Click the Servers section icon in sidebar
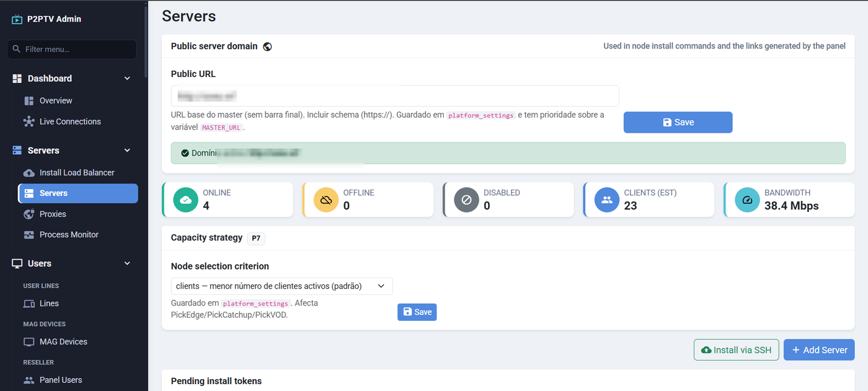The height and width of the screenshot is (391, 868). 17,151
